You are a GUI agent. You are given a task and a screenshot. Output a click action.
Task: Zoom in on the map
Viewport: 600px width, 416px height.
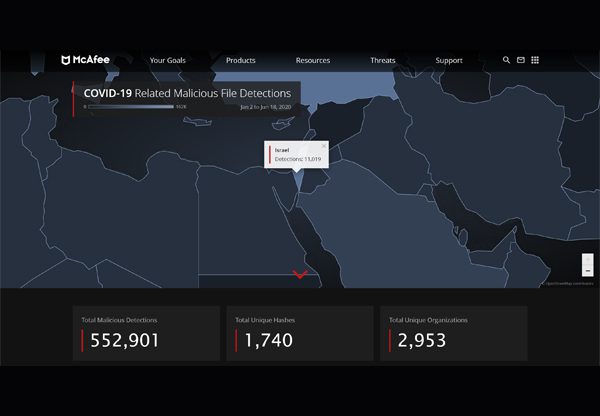587,259
